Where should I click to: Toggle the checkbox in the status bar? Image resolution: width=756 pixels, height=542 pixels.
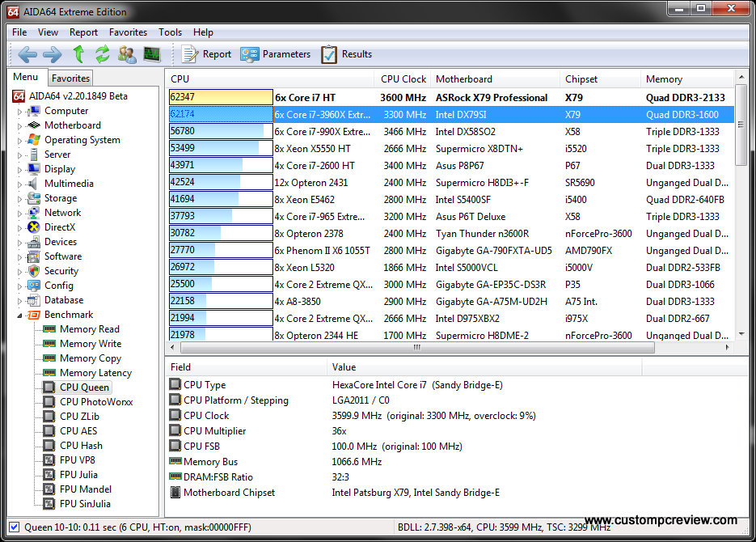15,527
